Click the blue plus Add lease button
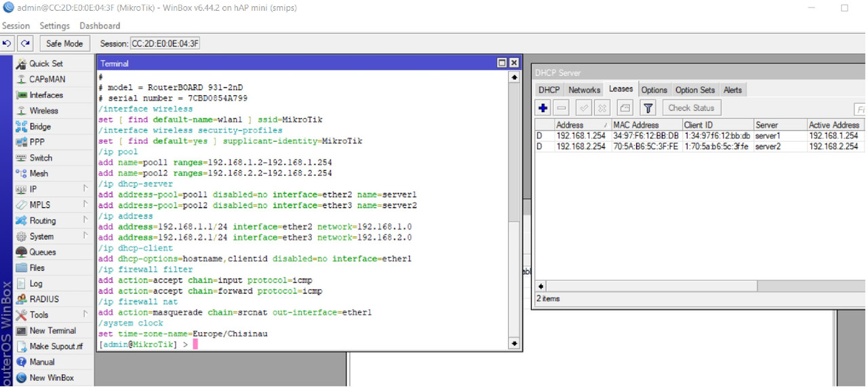Viewport: 868px width, 387px height. (543, 108)
